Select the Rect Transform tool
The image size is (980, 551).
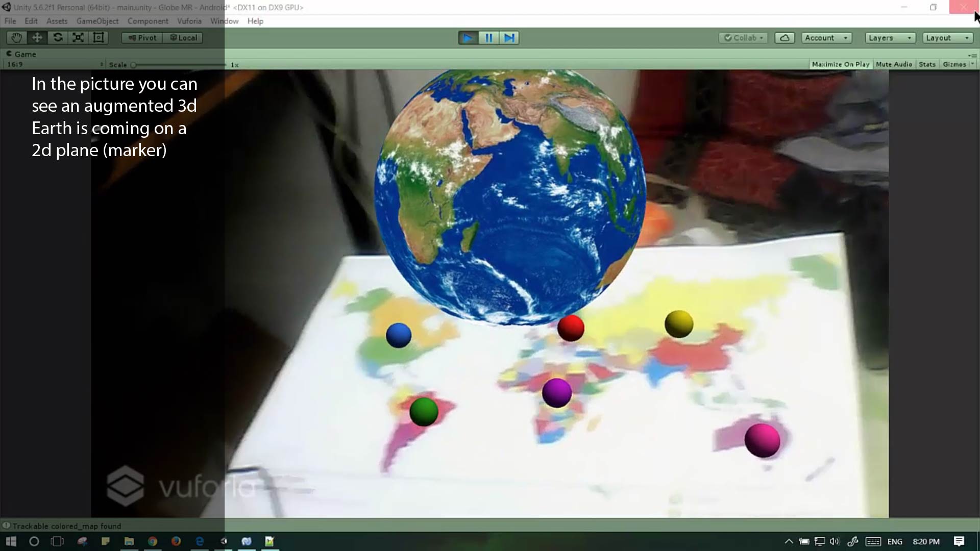99,38
